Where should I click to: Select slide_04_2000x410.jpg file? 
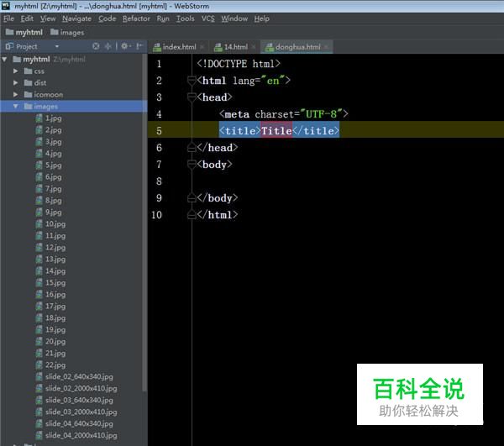click(81, 435)
